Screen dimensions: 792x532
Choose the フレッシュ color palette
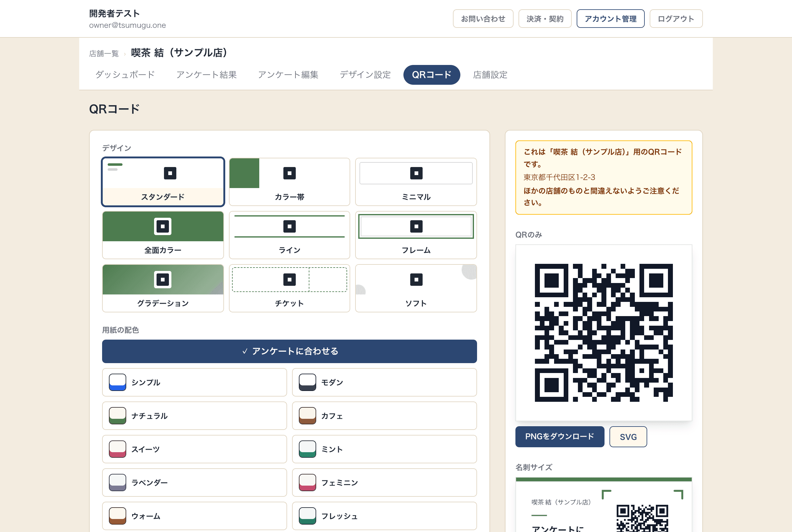click(385, 516)
